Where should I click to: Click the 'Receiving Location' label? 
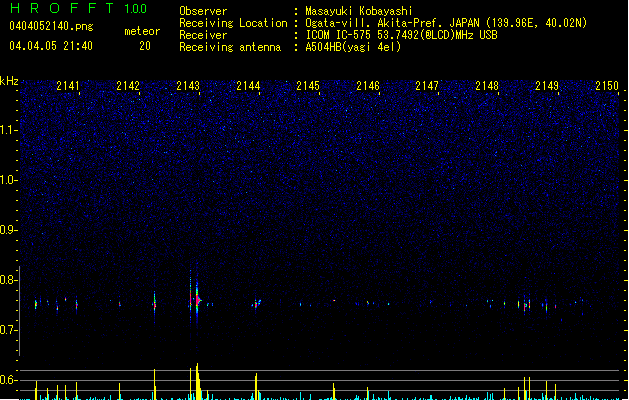[233, 23]
